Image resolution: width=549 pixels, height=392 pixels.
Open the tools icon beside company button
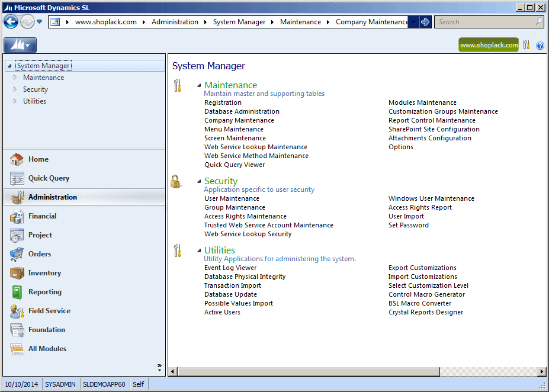526,45
